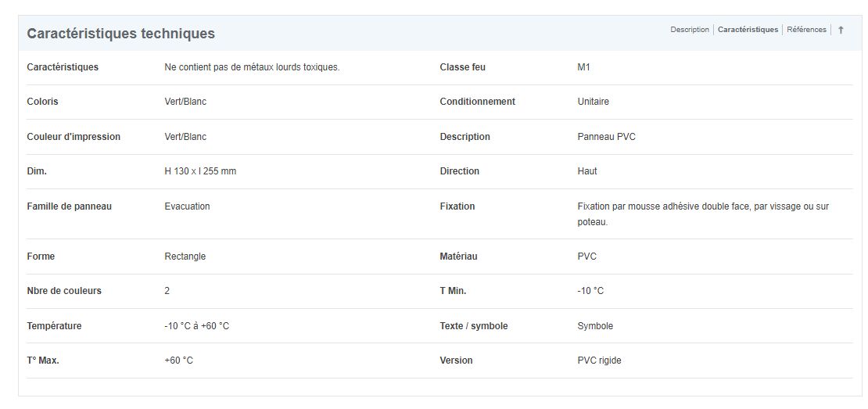Click the Caractéristiques techniques heading
Image resolution: width=868 pixels, height=409 pixels.
[x=120, y=34]
